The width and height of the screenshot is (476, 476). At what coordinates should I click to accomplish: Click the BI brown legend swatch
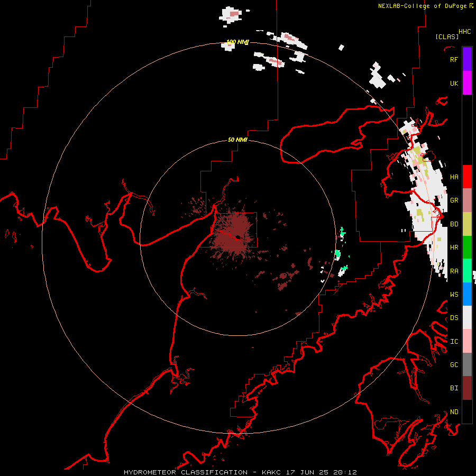(x=467, y=388)
